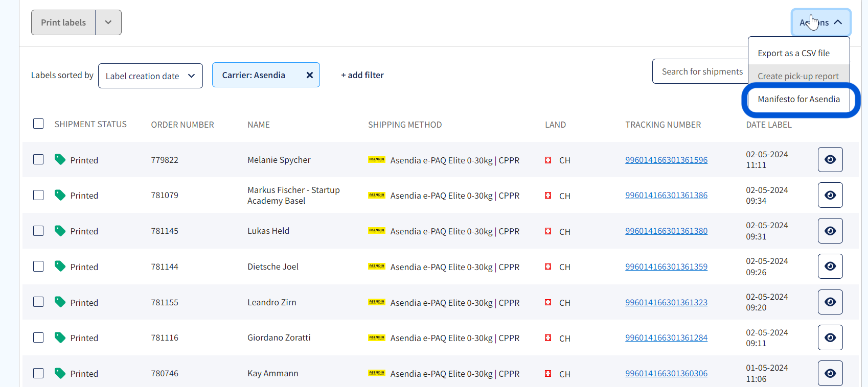Click the SHIPPING METHOD column header
Screen dimensions: 868x387
coord(405,125)
